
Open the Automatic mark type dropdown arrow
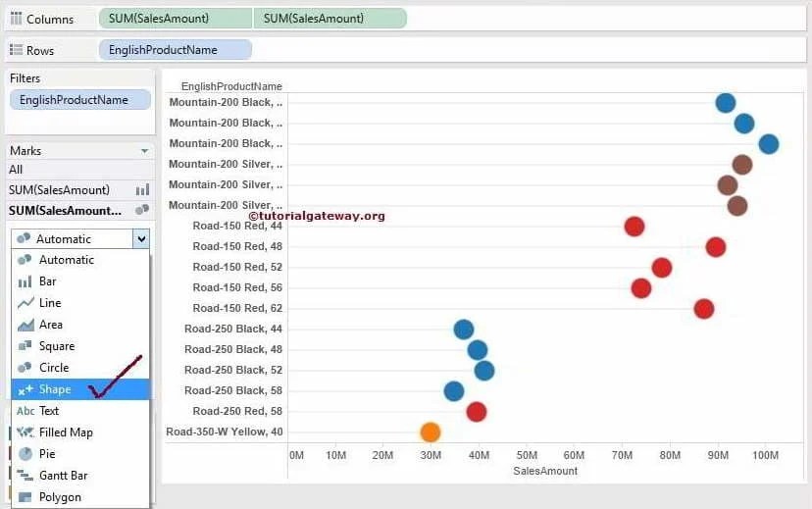point(141,239)
